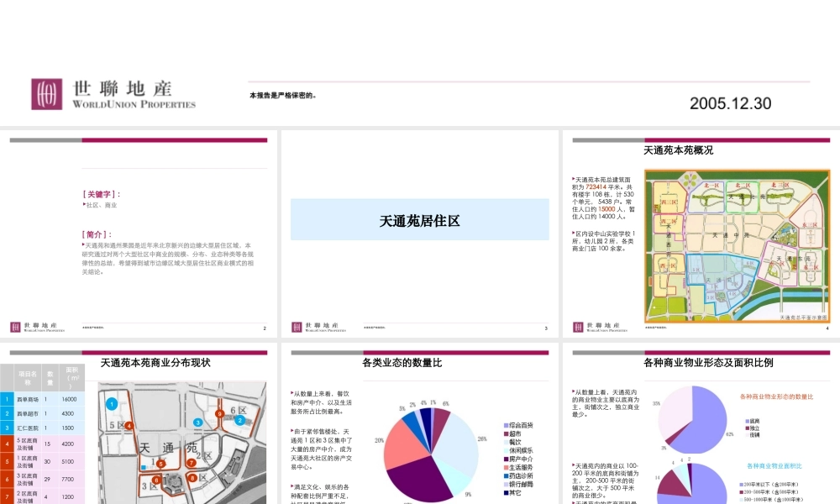Select the table cell 3区底商及街铺
The width and height of the screenshot is (840, 504).
[x=28, y=480]
